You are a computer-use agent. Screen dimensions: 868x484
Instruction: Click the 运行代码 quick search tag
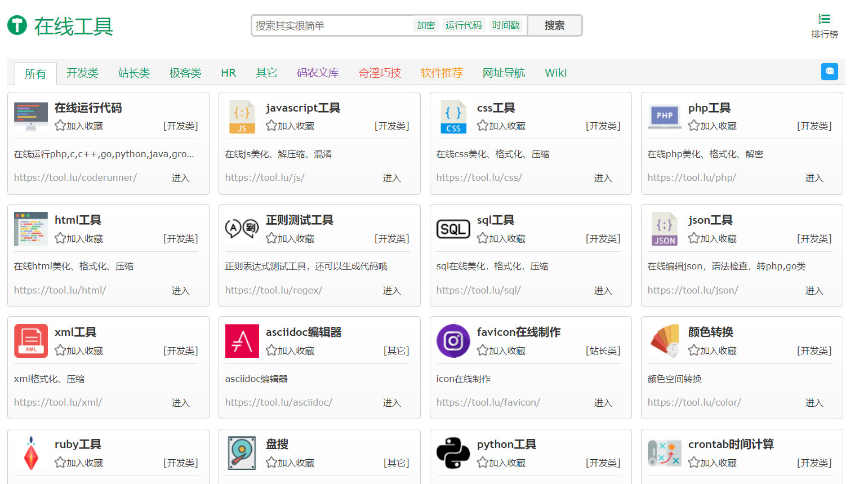(464, 25)
